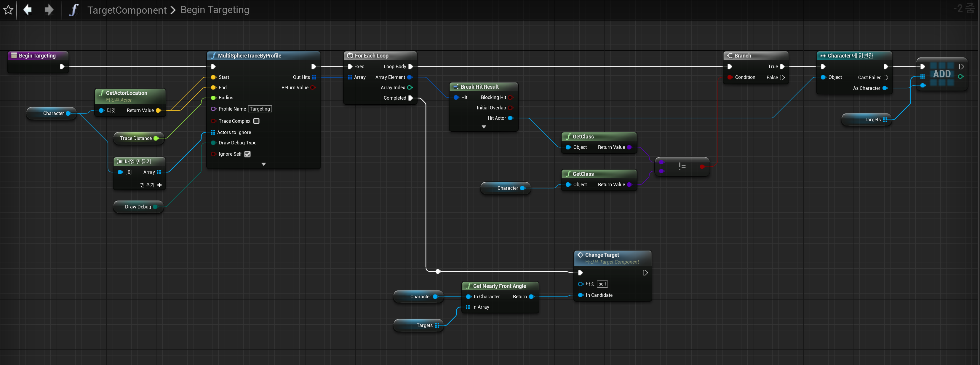The image size is (980, 365).
Task: Click the Branch Condition boolean pin
Action: (730, 77)
